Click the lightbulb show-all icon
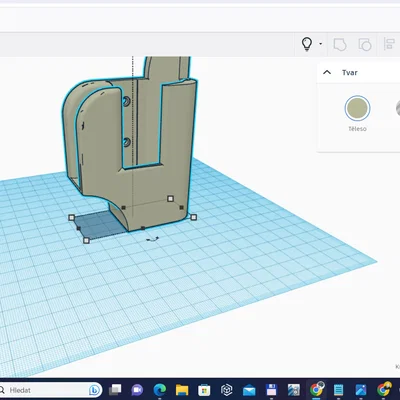This screenshot has height=400, width=400. pos(307,44)
